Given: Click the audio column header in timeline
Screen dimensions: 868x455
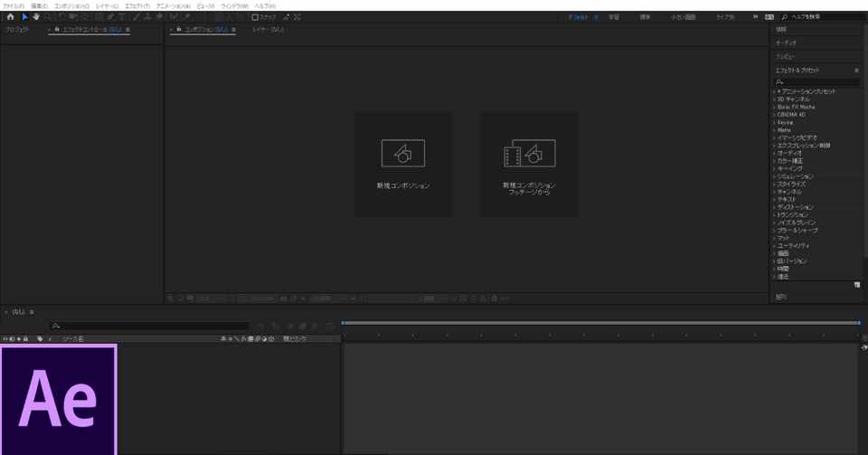Looking at the screenshot, I should click(12, 338).
